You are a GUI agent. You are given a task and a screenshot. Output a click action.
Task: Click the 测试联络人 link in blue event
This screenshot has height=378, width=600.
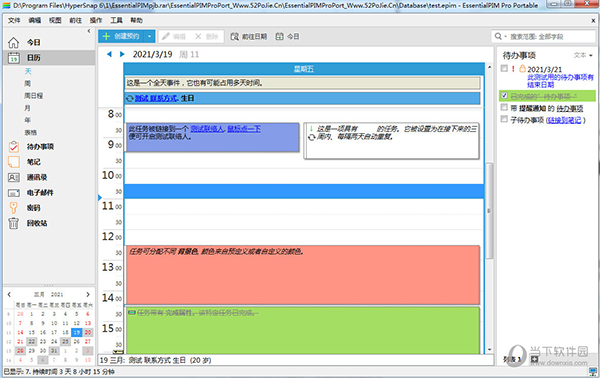(x=207, y=129)
